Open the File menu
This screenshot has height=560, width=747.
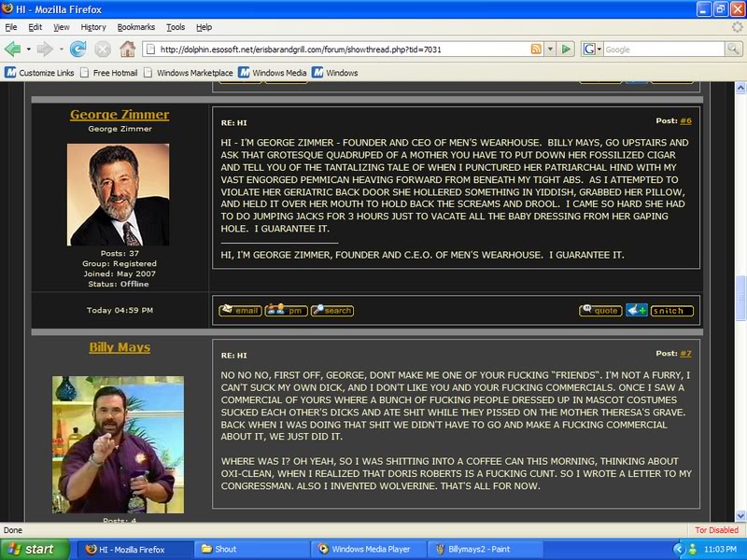coord(11,27)
